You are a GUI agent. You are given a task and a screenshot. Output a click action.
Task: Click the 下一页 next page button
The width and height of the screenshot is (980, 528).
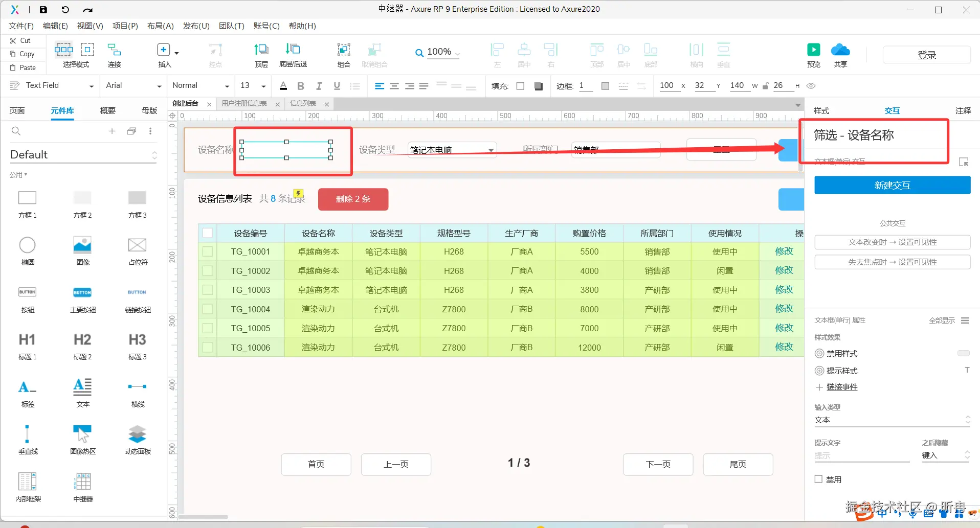[658, 464]
